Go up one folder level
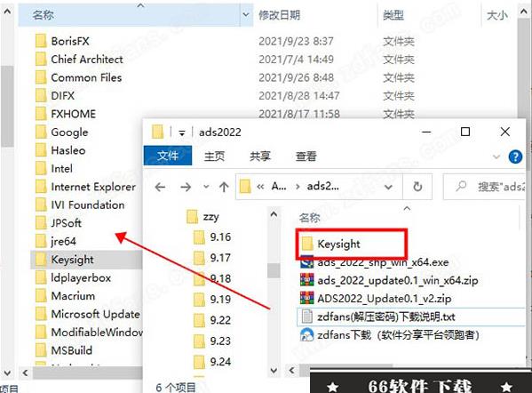Viewport: 532px width, 393px height. pos(224,187)
